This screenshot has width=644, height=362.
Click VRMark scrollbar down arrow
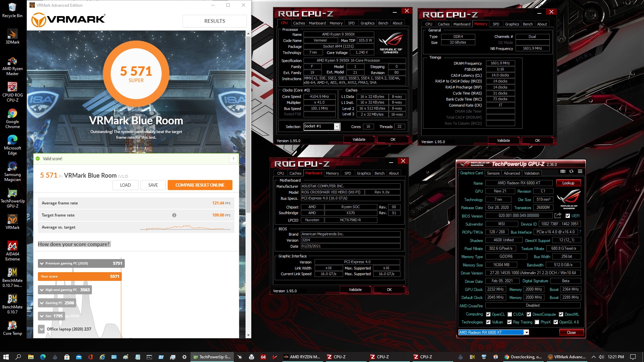tap(248, 335)
